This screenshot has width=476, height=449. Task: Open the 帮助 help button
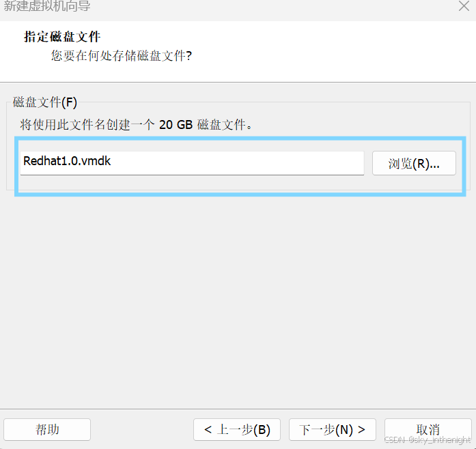pos(47,430)
